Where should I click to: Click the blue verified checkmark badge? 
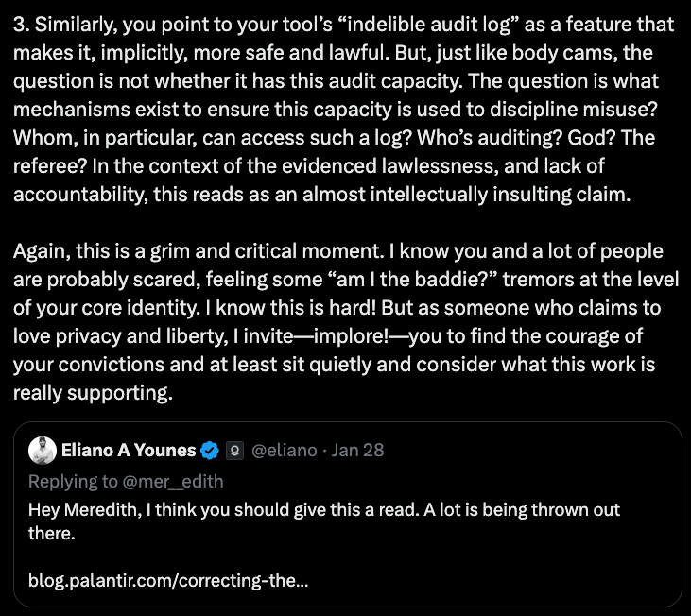coord(209,451)
